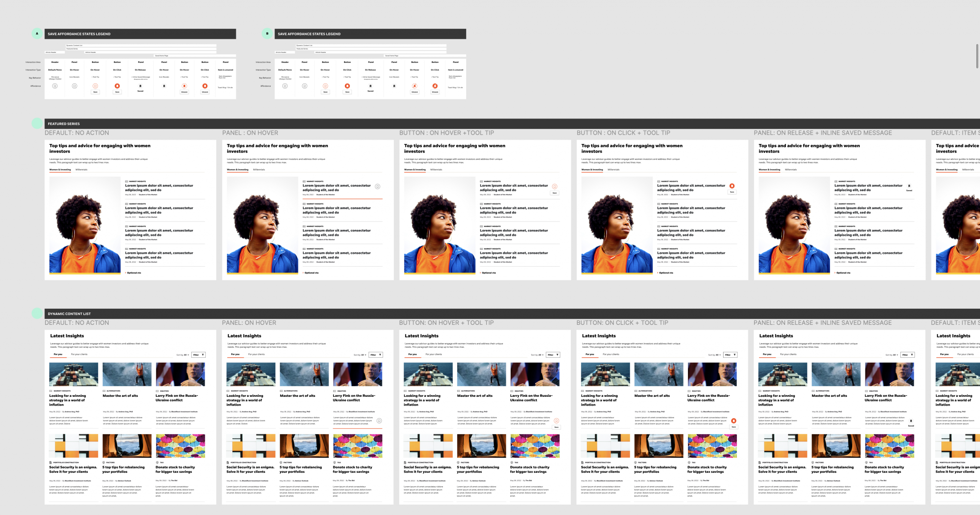Click Optional cta link in PANEL : ON HOVER Featured Series
Viewport: 980px width, 515px height.
coord(311,273)
